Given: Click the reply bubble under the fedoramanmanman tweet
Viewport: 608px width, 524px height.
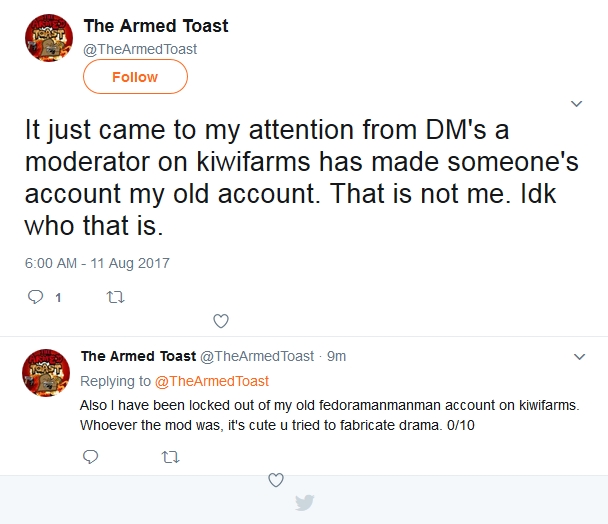Looking at the screenshot, I should coord(90,457).
